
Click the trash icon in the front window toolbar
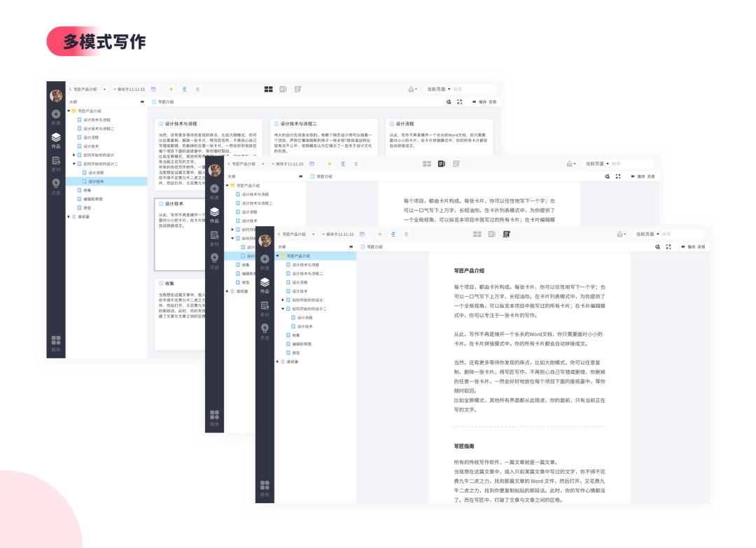[406, 234]
